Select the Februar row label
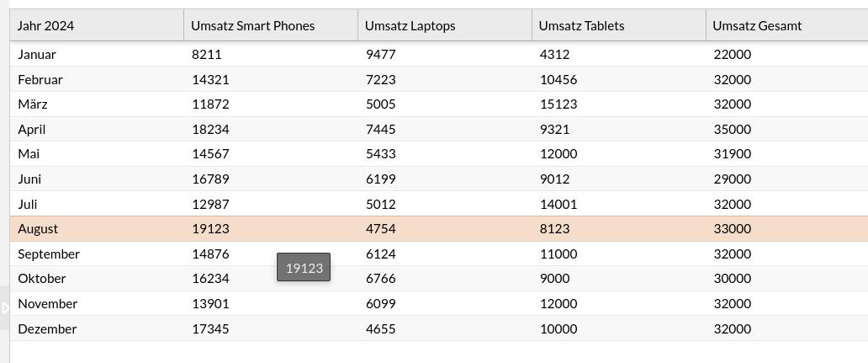 (40, 80)
